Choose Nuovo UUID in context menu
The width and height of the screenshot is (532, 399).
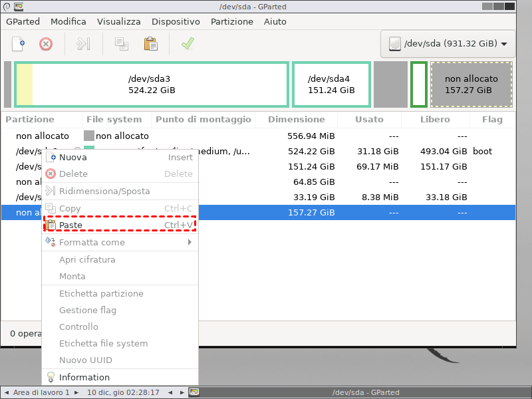click(120, 360)
